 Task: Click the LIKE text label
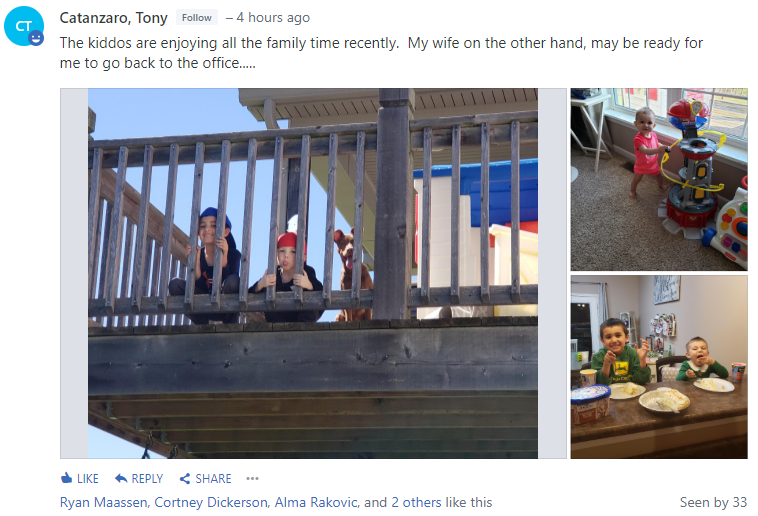pyautogui.click(x=87, y=479)
